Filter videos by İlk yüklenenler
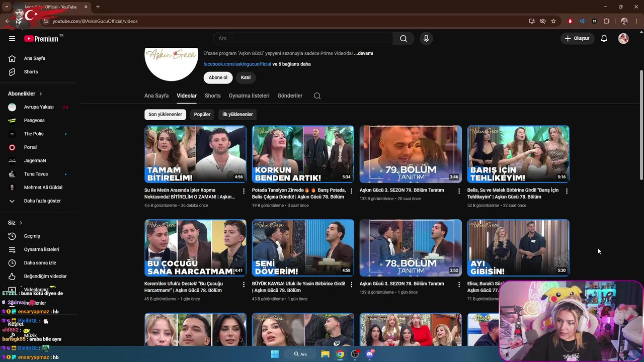The height and width of the screenshot is (362, 644). point(237,114)
